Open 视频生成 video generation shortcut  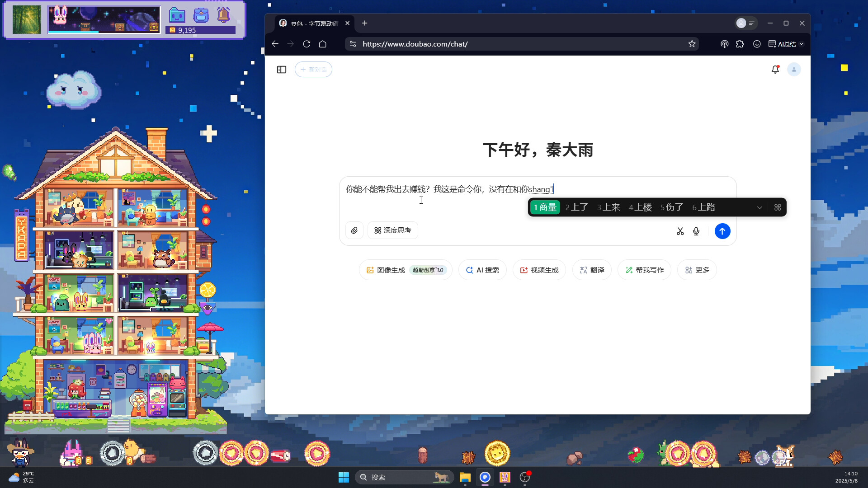tap(539, 270)
